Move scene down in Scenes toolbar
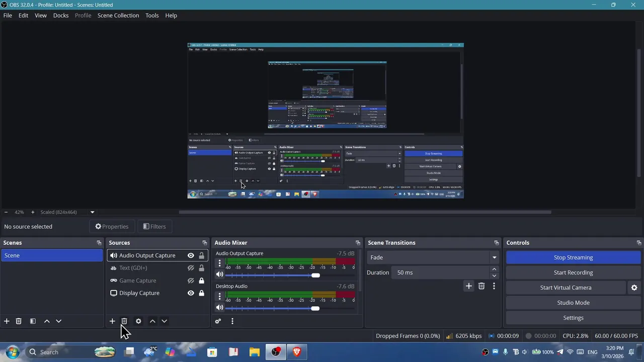Image resolution: width=644 pixels, height=362 pixels. (x=58, y=321)
